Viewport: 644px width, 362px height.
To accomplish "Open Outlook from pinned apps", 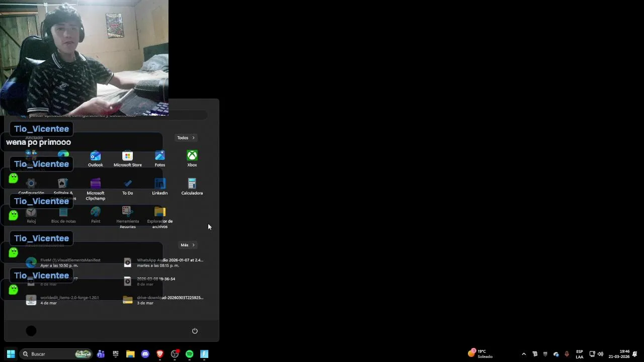I will [x=95, y=159].
